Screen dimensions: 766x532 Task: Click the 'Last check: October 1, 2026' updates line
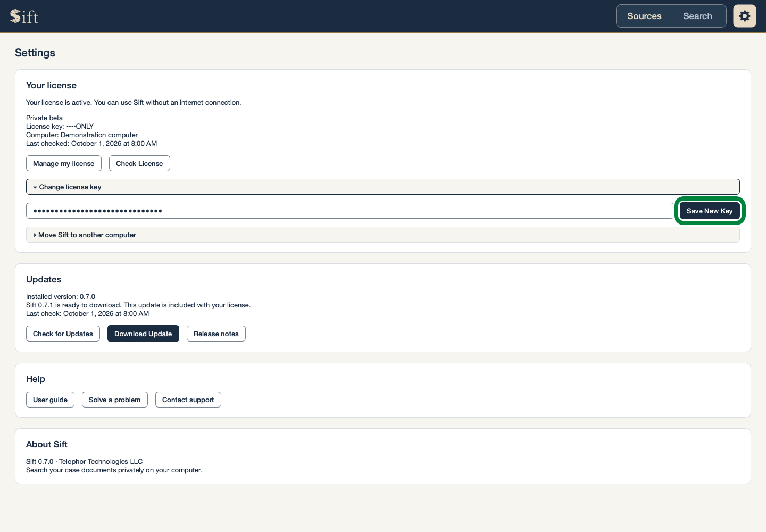coord(88,314)
